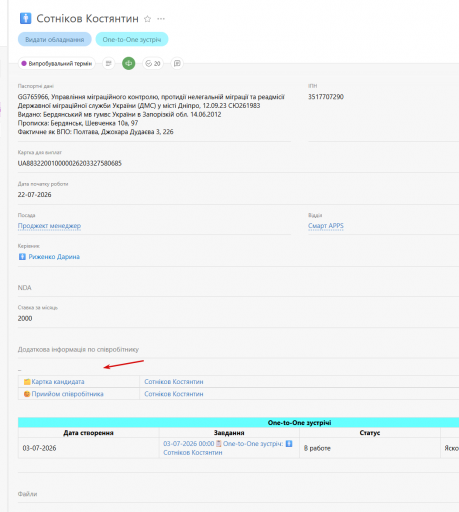Click the Сотніков Костянтин page title

87,19
